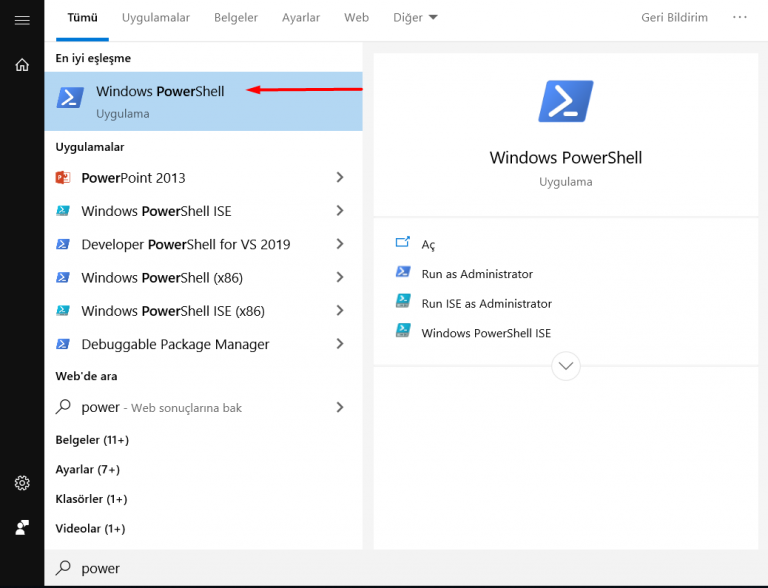
Task: Click the Home icon in sidebar
Action: click(22, 65)
